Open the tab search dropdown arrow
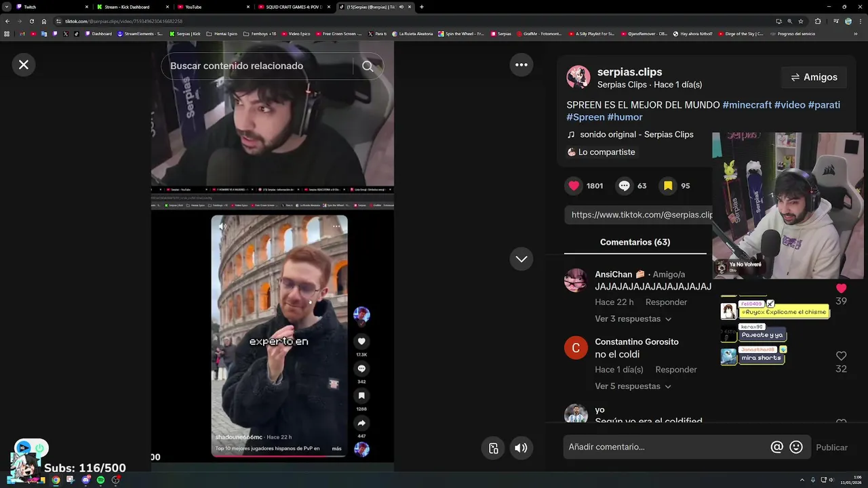 tap(6, 7)
